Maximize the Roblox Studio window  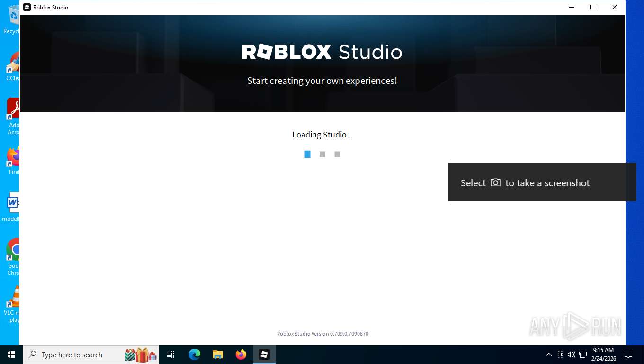coord(593,7)
